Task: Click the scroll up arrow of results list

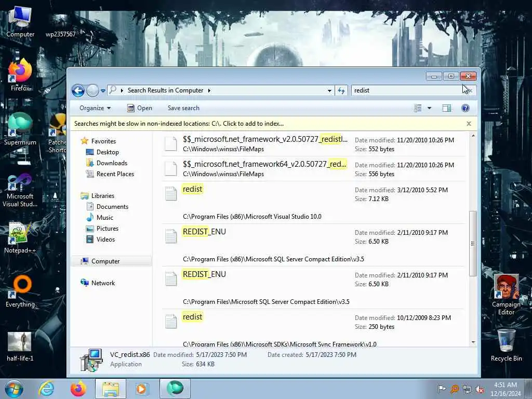Action: [x=473, y=136]
